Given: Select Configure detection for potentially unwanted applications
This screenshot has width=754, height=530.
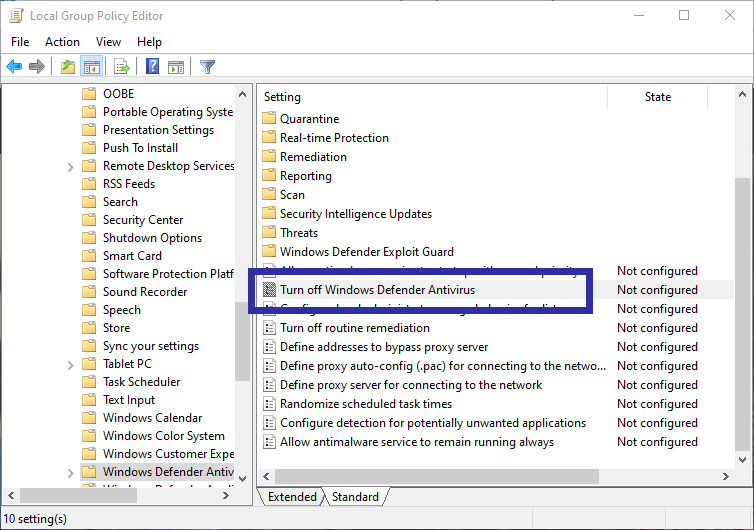Looking at the screenshot, I should point(433,423).
